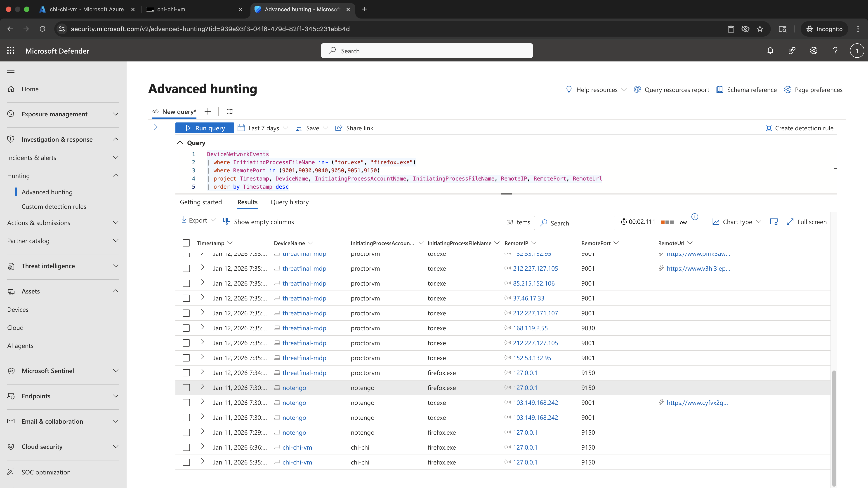
Task: Click Create detection rule
Action: (799, 128)
